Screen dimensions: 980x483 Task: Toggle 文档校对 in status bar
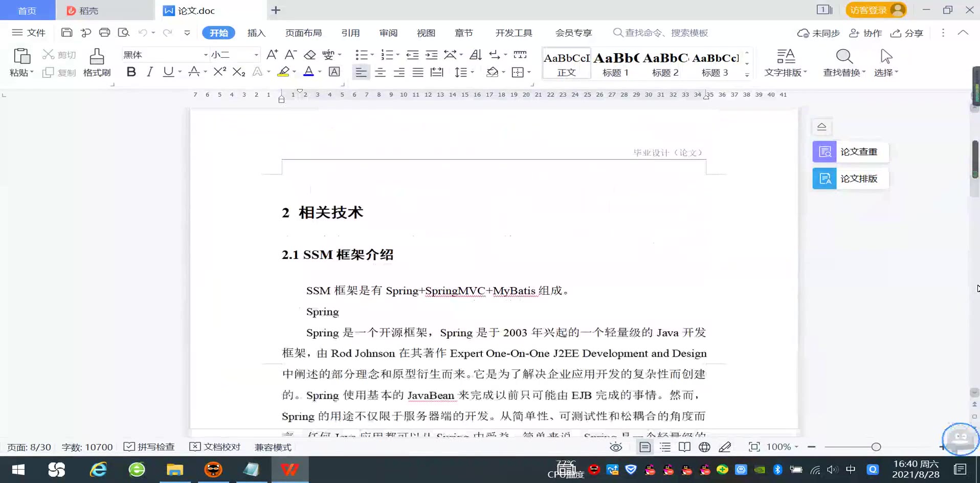(x=215, y=447)
